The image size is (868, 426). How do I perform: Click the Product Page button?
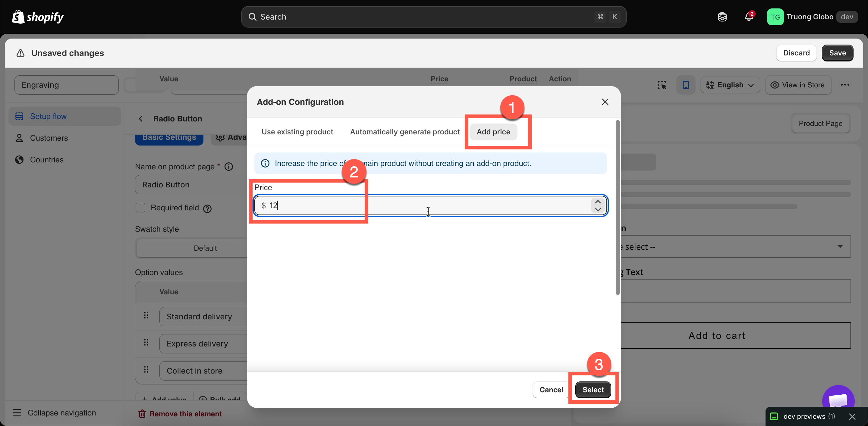pos(820,124)
